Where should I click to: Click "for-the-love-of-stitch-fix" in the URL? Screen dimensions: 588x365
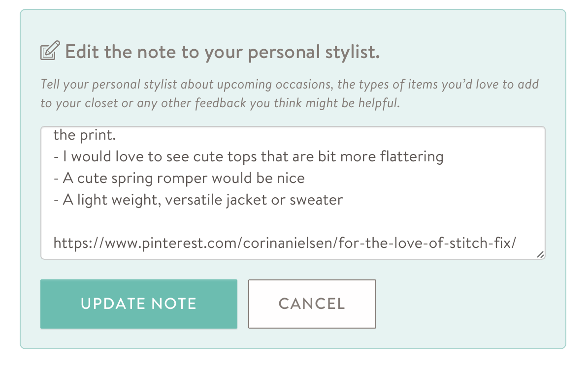click(x=425, y=243)
